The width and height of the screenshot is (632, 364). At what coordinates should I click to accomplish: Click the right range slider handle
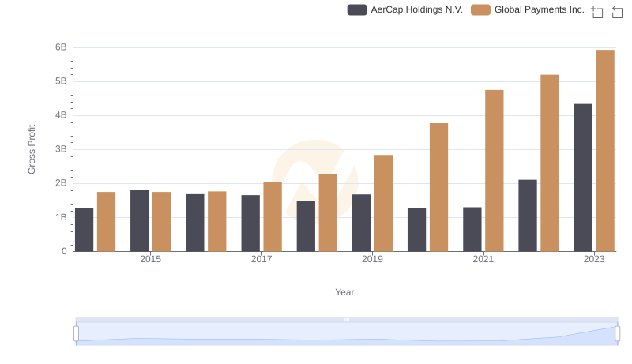(x=617, y=333)
